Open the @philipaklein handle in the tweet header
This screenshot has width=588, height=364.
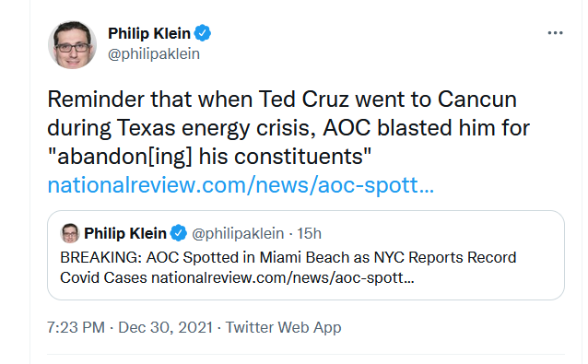pyautogui.click(x=154, y=54)
